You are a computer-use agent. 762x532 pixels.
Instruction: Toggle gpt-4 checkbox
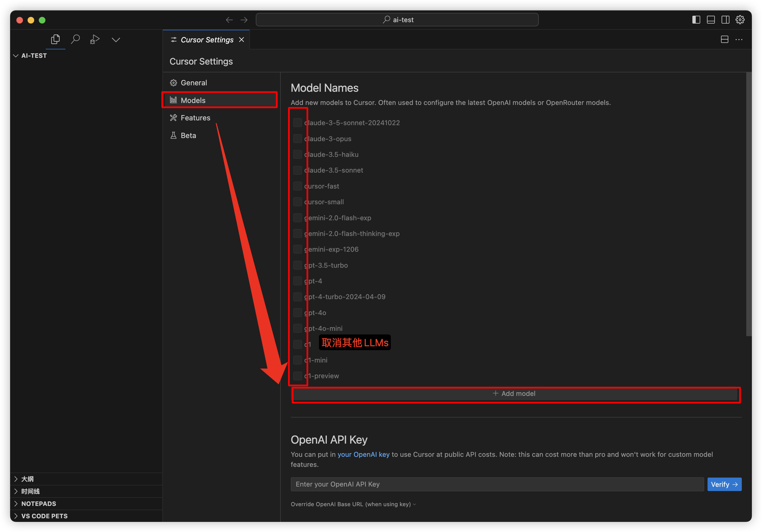(297, 281)
